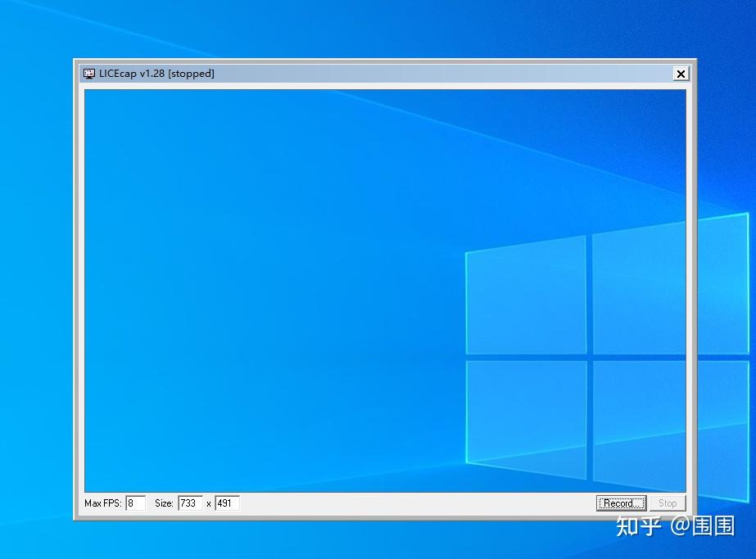
Task: Start recording with the Record button
Action: click(621, 503)
